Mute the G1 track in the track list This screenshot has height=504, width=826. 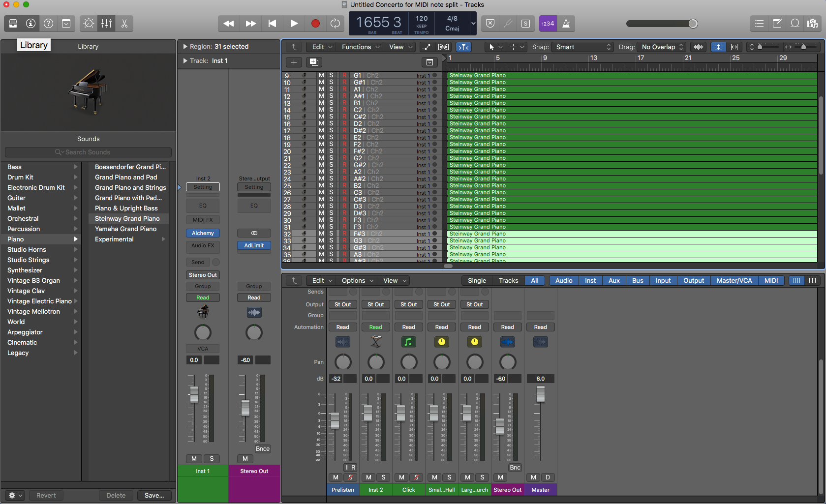click(x=321, y=76)
